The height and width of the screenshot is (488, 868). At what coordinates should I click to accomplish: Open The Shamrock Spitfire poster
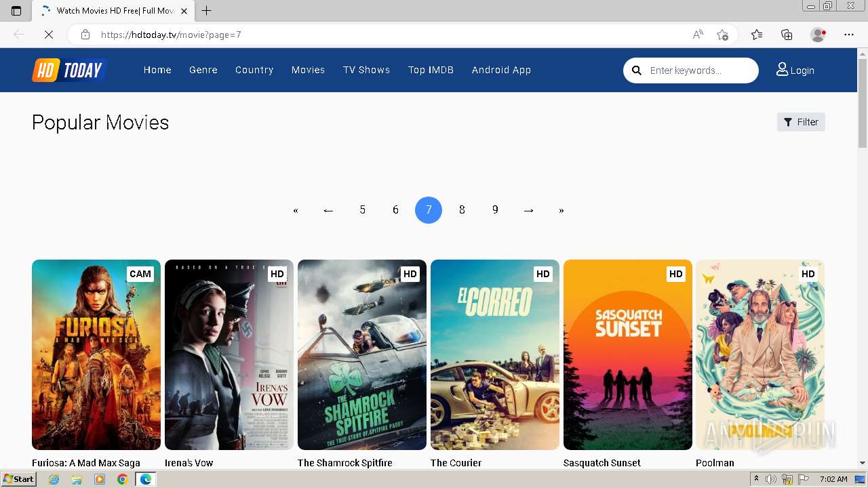click(x=362, y=354)
